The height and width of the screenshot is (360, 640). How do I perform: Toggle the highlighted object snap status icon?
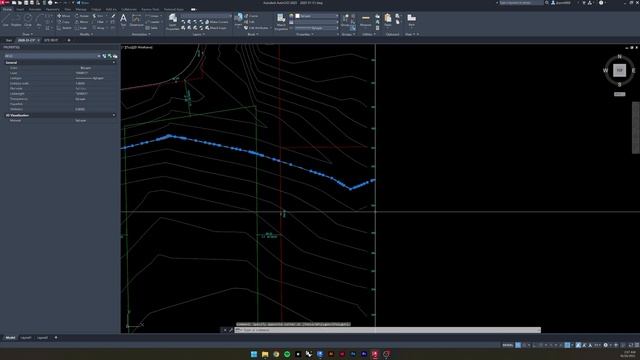pos(567,345)
